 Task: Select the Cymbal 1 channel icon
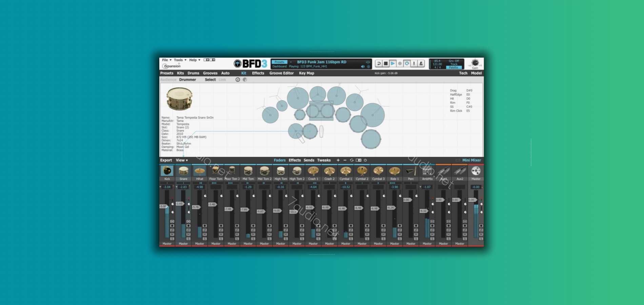click(346, 171)
